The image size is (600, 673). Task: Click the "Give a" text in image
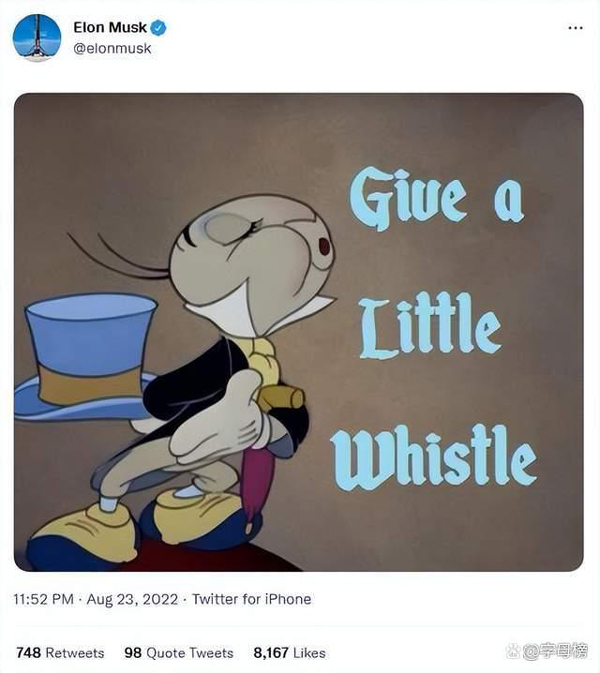tap(436, 198)
